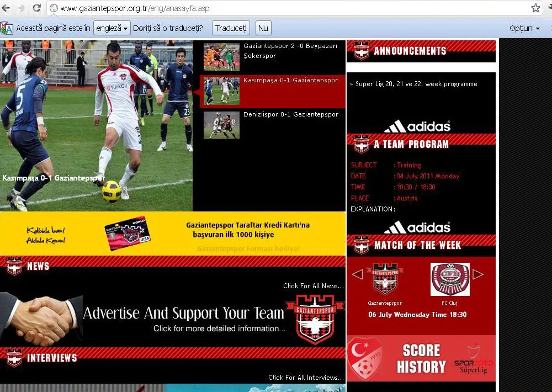
Task: Click the FC Cluj team logo
Action: pos(450,279)
